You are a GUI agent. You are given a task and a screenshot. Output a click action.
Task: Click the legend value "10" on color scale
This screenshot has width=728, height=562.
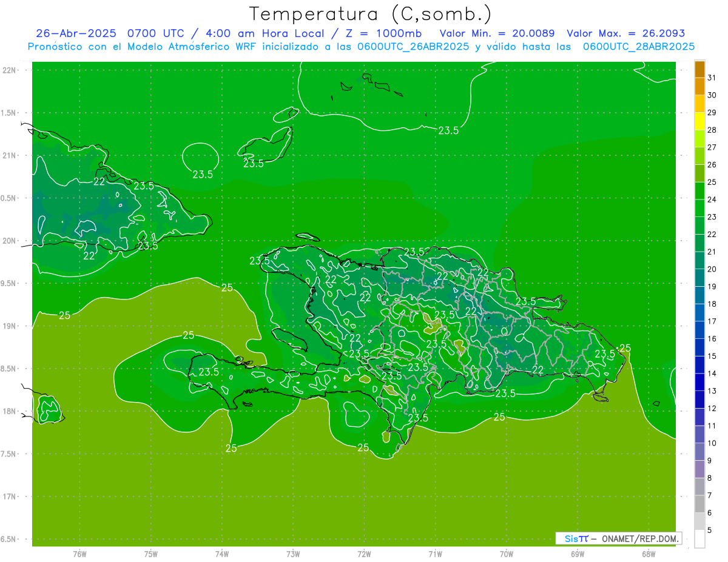[x=712, y=443]
